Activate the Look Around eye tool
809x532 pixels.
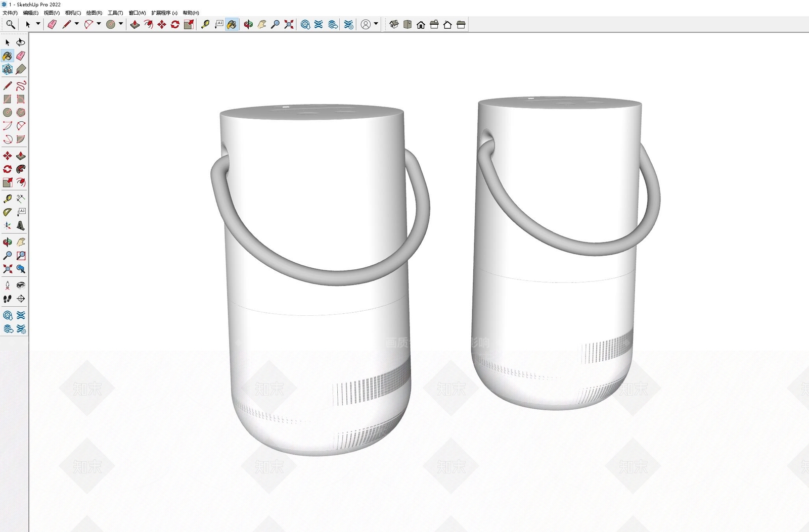click(x=21, y=285)
